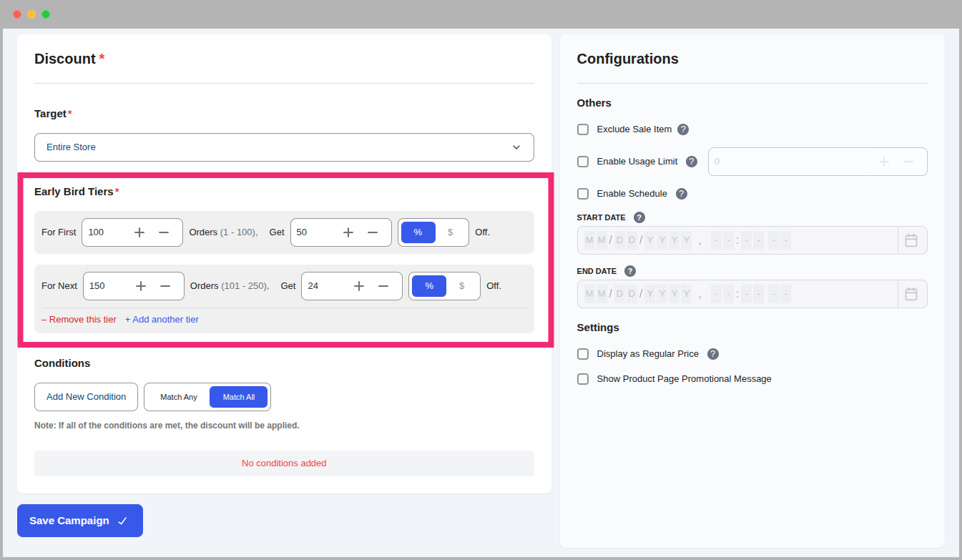Decrease the second tier discount amount
This screenshot has width=962, height=560.
pos(383,286)
